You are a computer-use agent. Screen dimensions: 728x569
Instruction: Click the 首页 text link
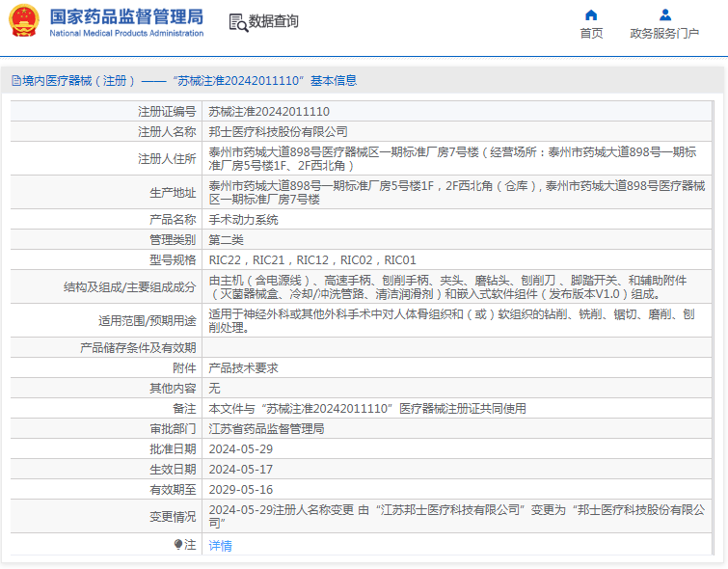(591, 34)
